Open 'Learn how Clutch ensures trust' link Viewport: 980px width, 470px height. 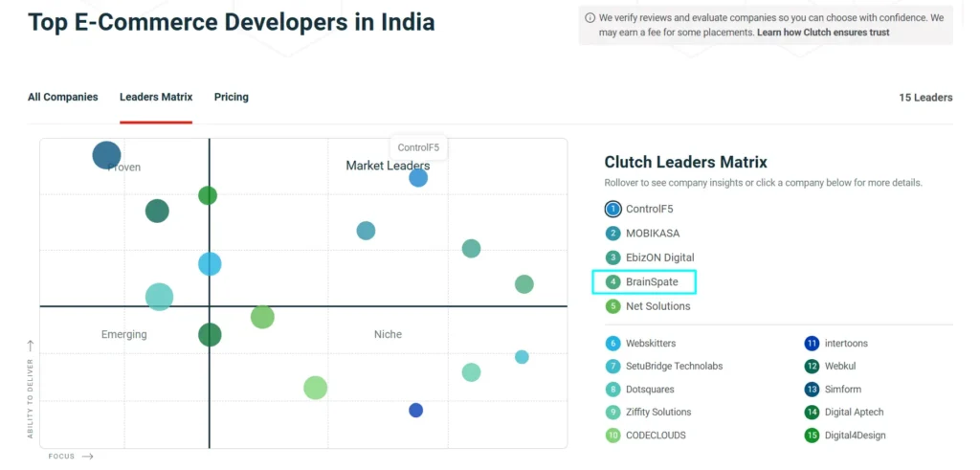(x=823, y=33)
